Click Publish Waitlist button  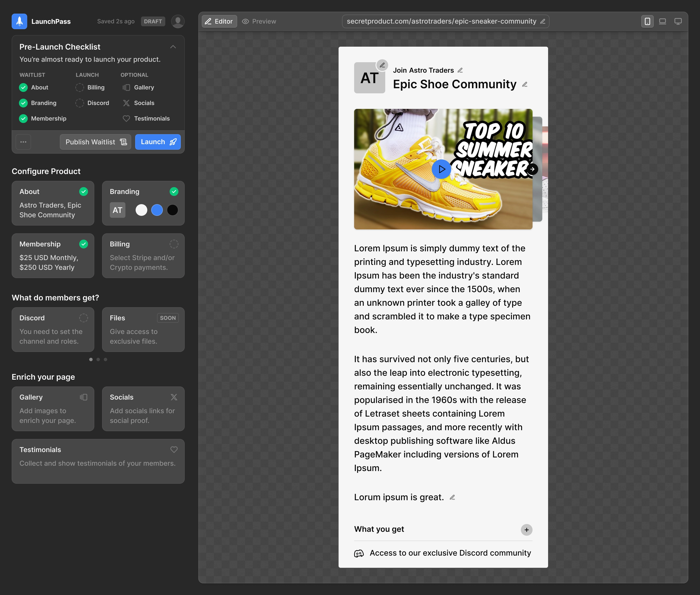coord(96,142)
